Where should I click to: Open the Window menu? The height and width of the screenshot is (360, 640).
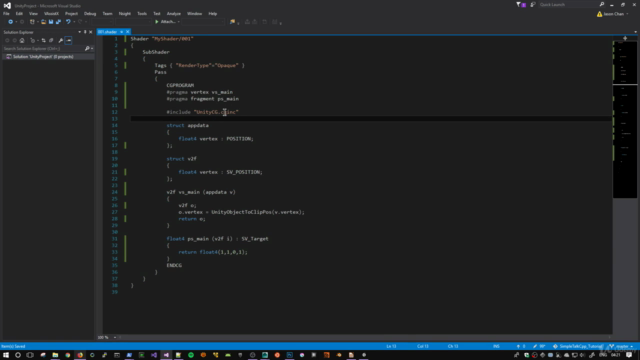[194, 13]
